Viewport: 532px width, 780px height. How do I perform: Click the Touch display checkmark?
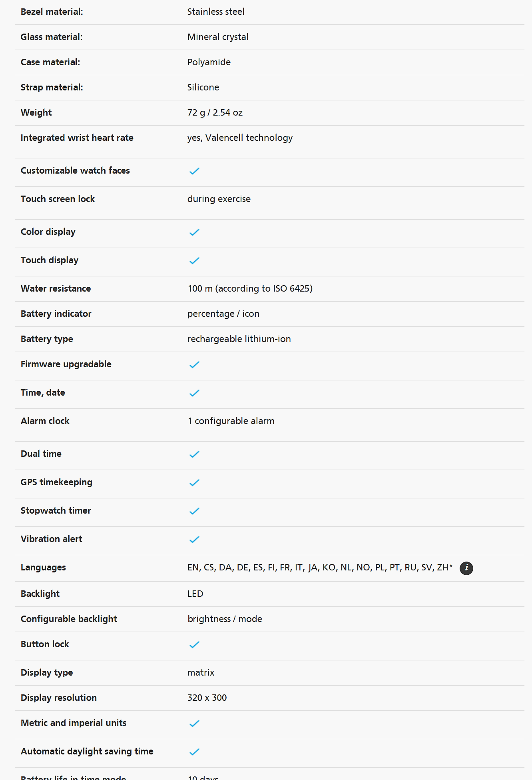pos(194,261)
